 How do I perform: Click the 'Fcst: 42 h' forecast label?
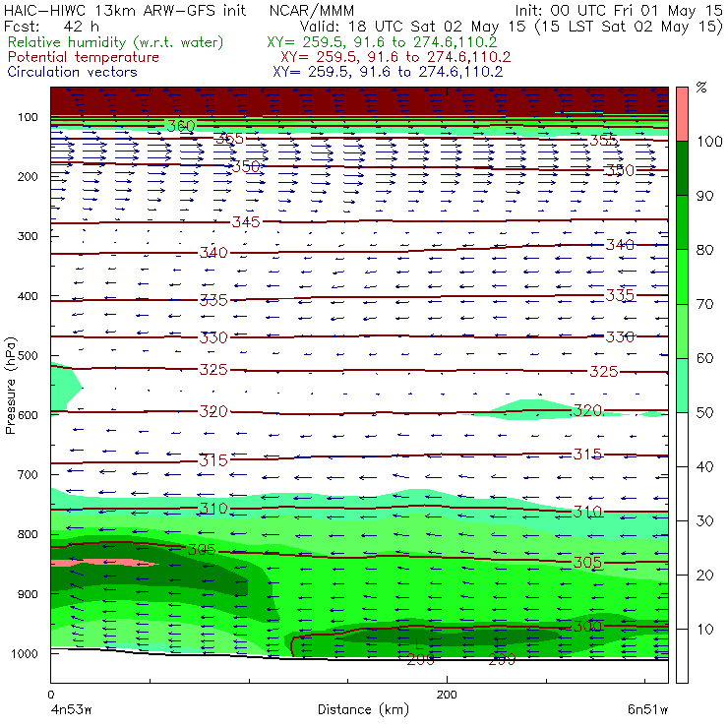tap(51, 26)
